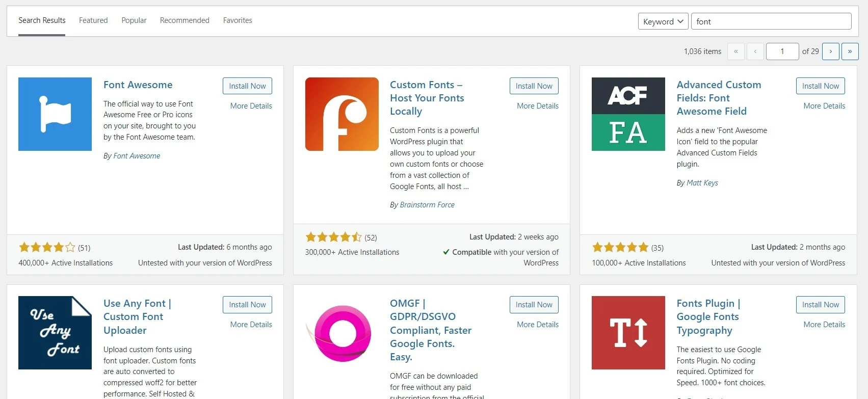Click the star rating of Font Awesome
Viewport: 868px width, 399px height.
click(47, 248)
